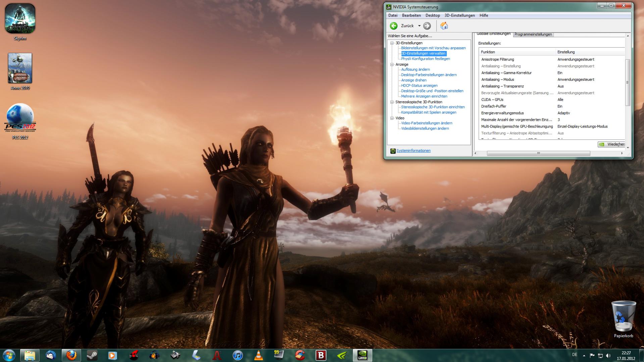Image resolution: width=644 pixels, height=362 pixels.
Task: Open the network tray icon
Action: pyautogui.click(x=600, y=356)
